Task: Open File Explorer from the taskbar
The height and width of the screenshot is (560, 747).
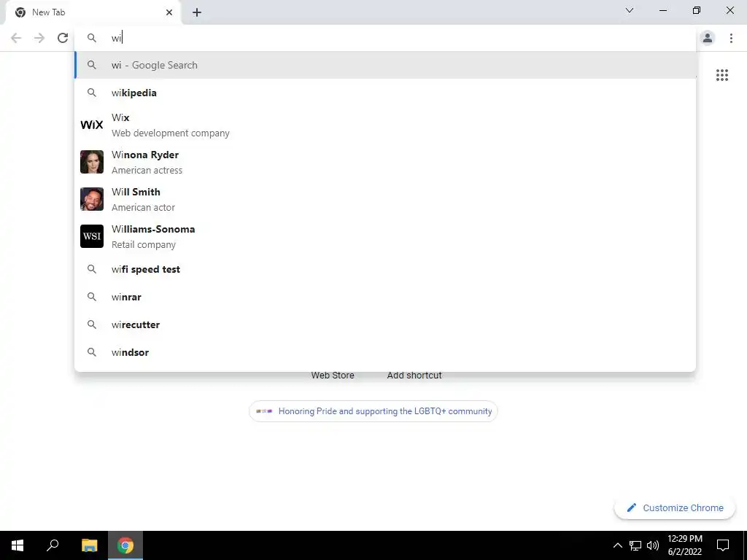Action: (x=89, y=545)
